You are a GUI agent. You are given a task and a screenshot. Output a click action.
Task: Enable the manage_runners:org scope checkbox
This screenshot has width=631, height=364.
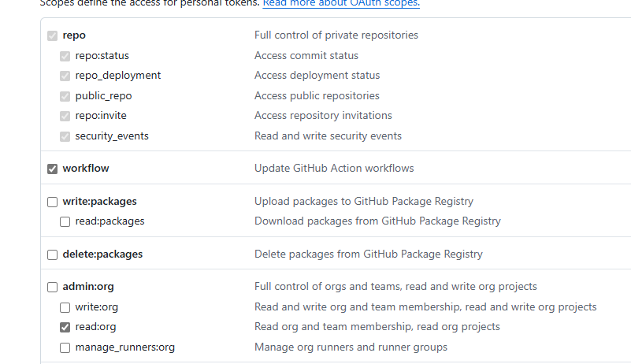65,347
